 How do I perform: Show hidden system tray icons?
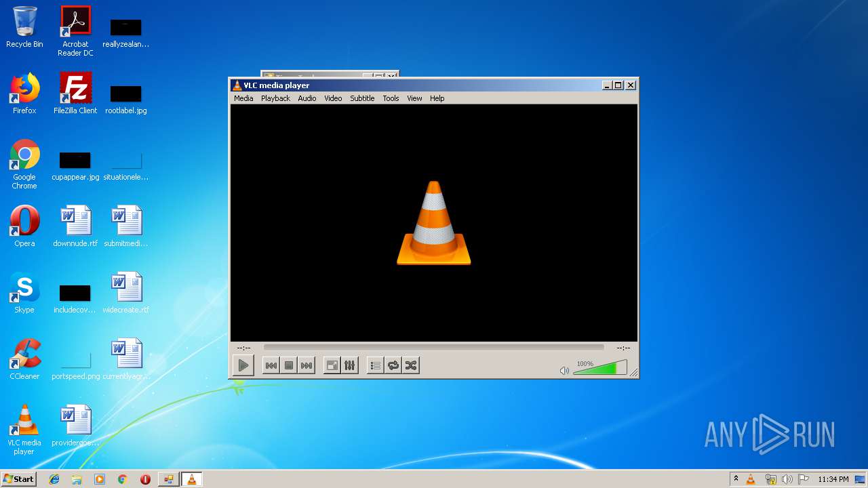[x=736, y=479]
